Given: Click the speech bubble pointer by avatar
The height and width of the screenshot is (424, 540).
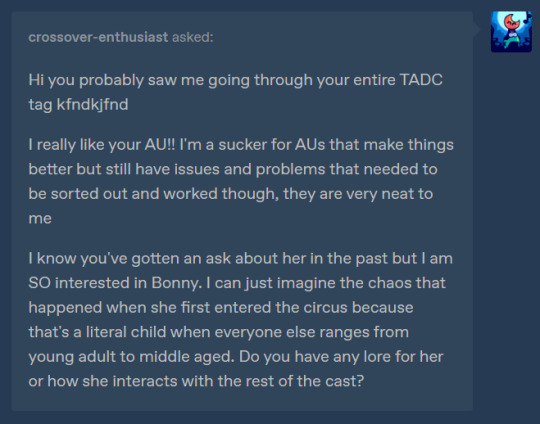Looking at the screenshot, I should (x=477, y=30).
